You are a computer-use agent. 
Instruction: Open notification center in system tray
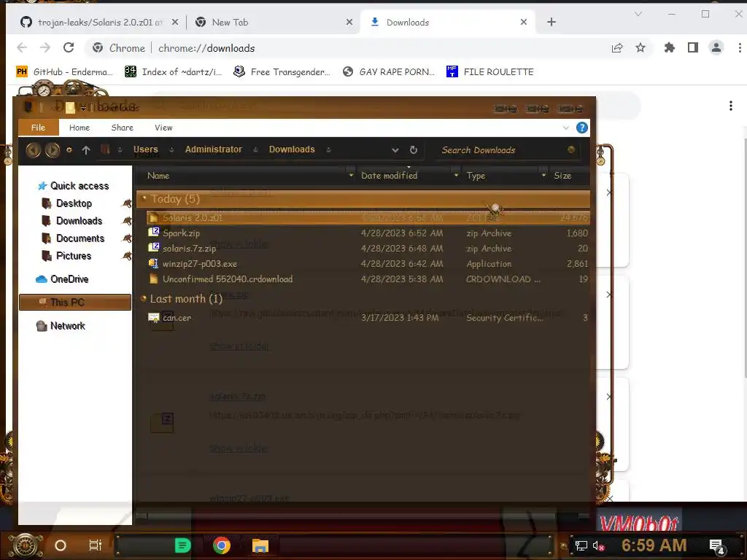[717, 546]
